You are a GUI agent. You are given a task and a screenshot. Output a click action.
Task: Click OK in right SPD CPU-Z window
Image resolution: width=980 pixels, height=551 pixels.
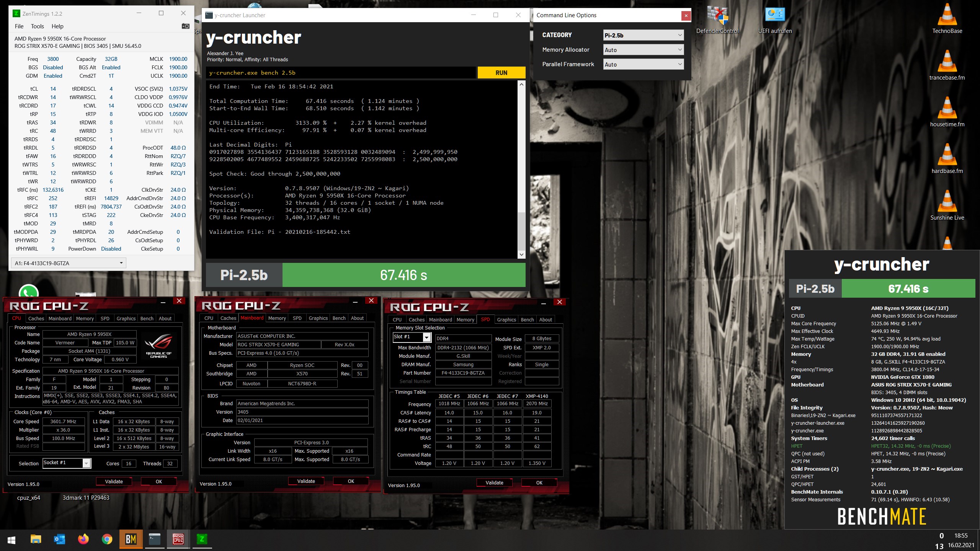point(539,483)
